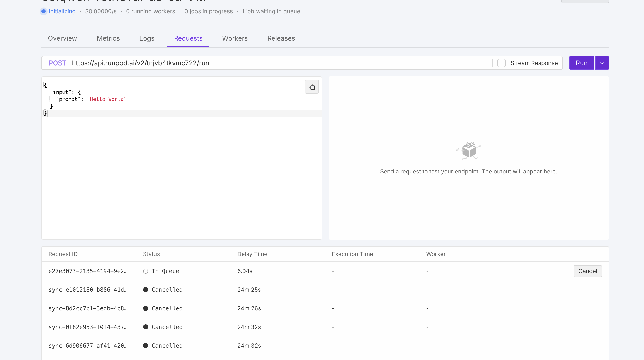This screenshot has width=644, height=360.
Task: Click the Cancelled dot for sync-8d2cc7b1
Action: (x=145, y=308)
